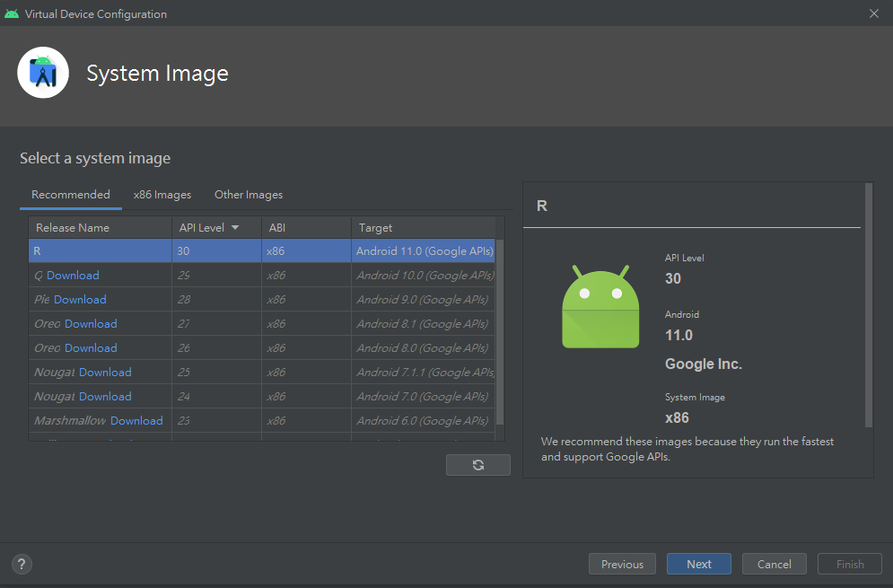Open help via the question mark icon
The image size is (893, 588).
tap(22, 564)
